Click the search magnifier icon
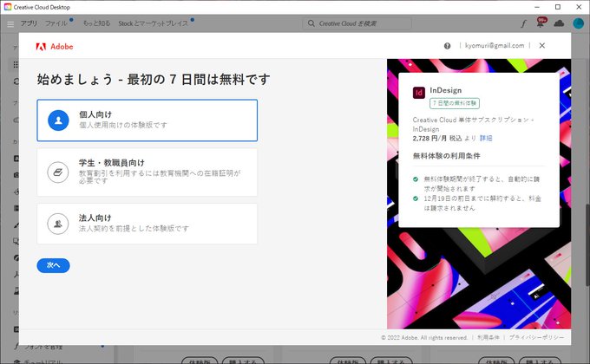The image size is (590, 364). pos(311,23)
